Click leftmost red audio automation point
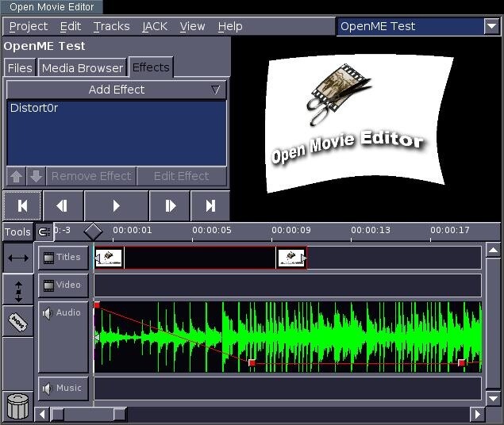Screen dimensions: 504x425 (x=97, y=305)
